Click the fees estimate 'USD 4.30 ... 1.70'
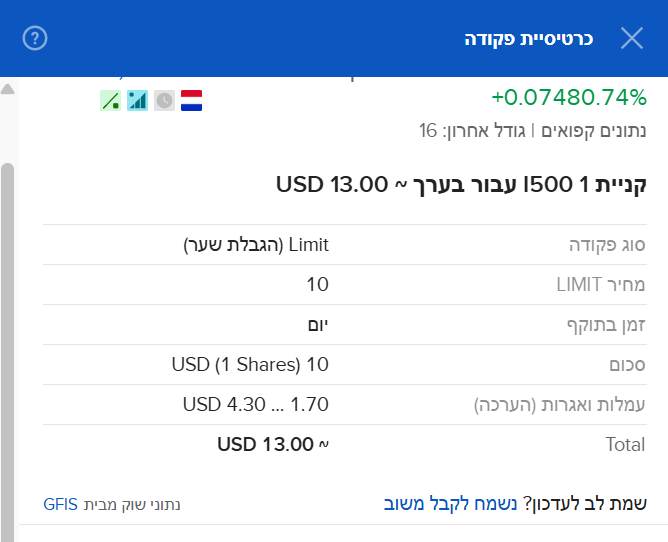 pos(256,405)
